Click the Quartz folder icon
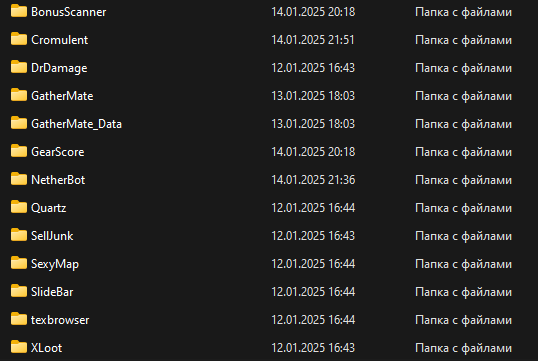Viewport: 538px width, 361px height. coord(19,207)
